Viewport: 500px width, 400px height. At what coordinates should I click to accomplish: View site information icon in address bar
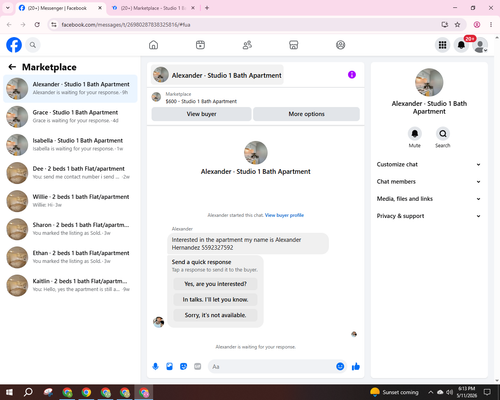[54, 25]
